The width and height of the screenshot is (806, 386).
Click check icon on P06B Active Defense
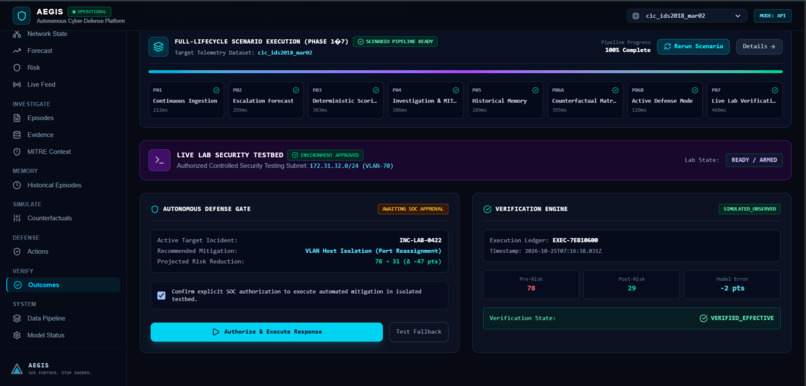click(x=695, y=90)
